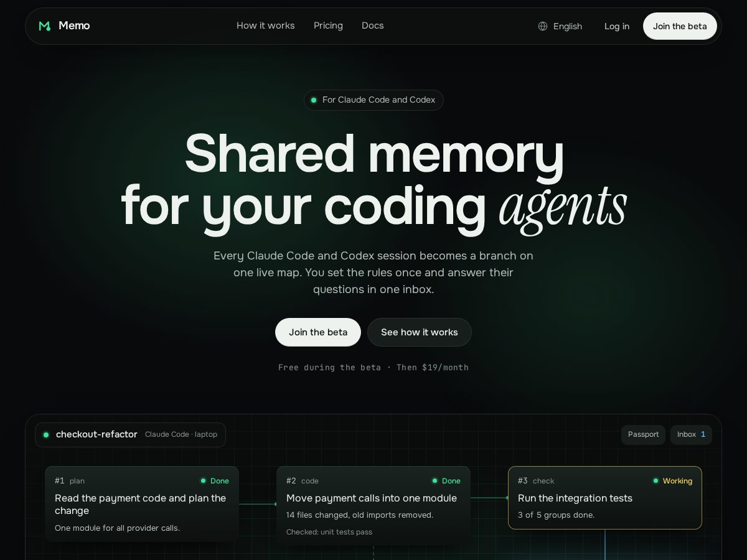Image resolution: width=747 pixels, height=560 pixels.
Task: Select the checkout-refactor session chip
Action: [x=130, y=434]
